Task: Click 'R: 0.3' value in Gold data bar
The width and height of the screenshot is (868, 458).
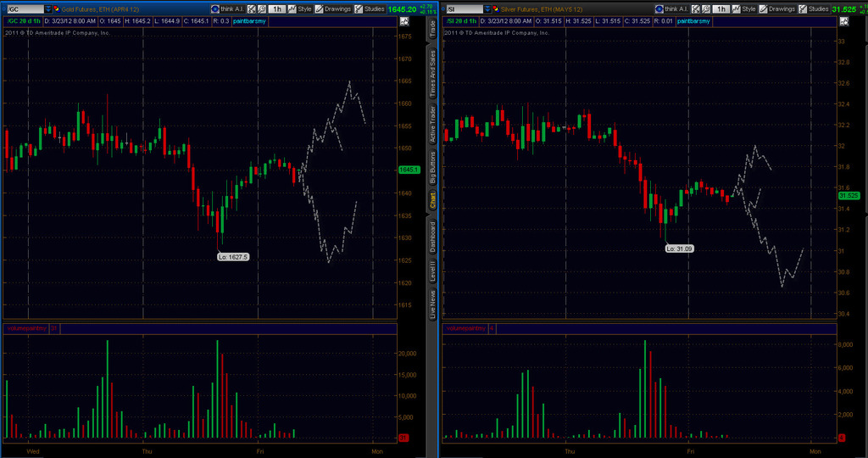Action: tap(221, 21)
